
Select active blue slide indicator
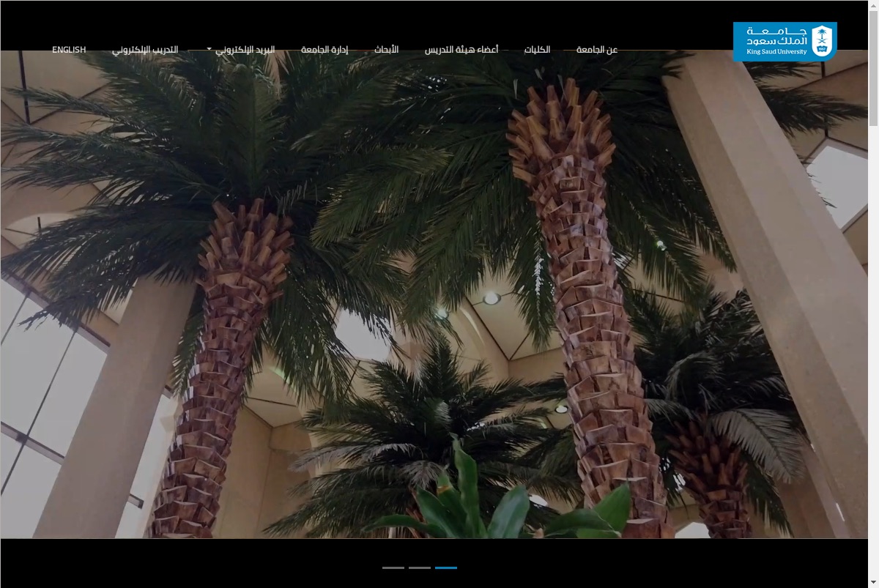[446, 567]
